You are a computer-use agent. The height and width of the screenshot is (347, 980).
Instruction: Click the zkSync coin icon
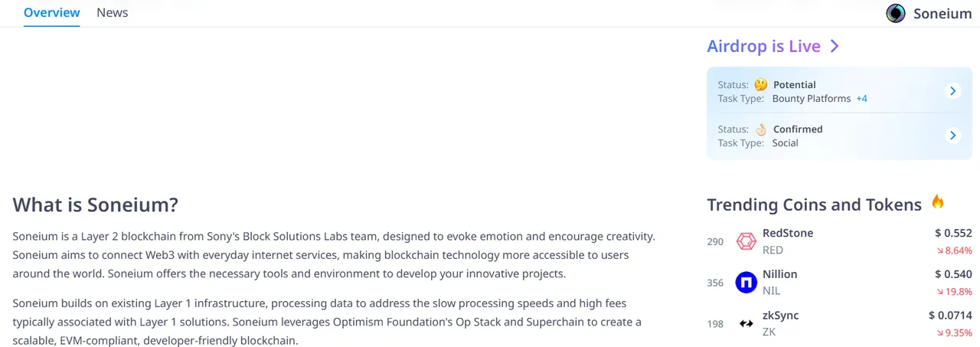click(x=746, y=324)
